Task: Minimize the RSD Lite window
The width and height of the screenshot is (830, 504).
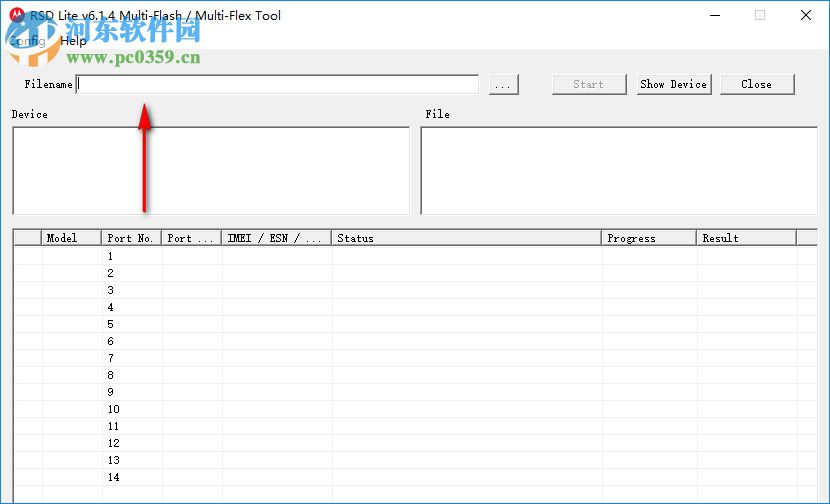Action: point(715,15)
